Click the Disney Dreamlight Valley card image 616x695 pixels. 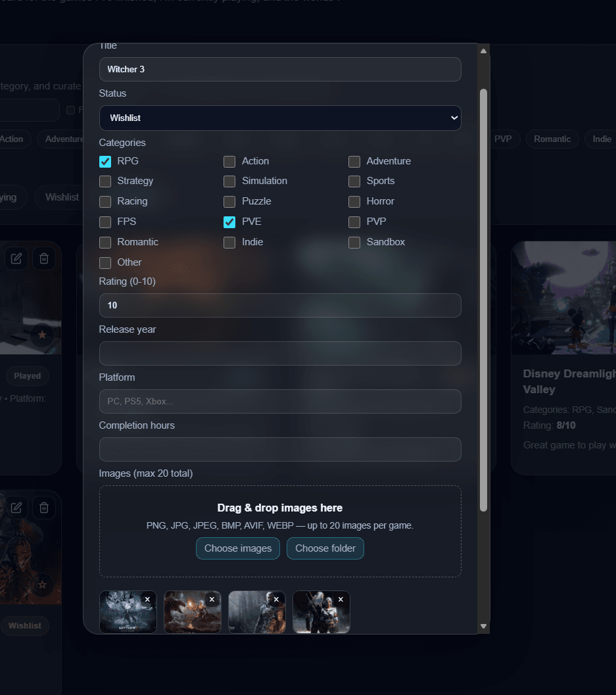coord(563,297)
